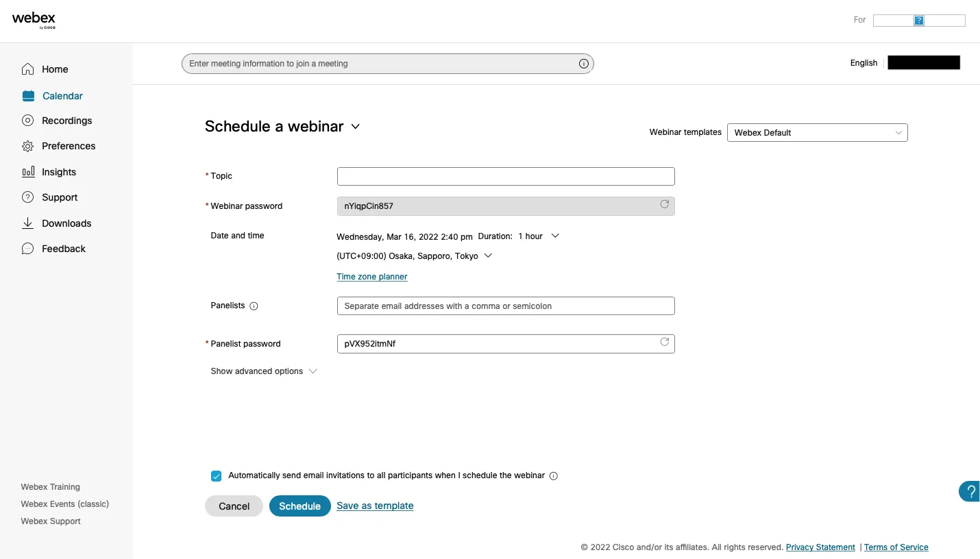The image size is (980, 559).
Task: Open the Webinar templates dropdown
Action: (x=817, y=133)
